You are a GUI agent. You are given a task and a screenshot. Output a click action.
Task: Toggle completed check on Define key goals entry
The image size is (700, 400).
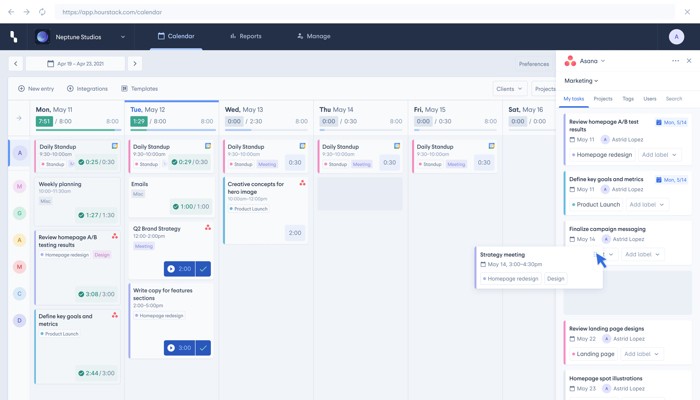point(81,373)
